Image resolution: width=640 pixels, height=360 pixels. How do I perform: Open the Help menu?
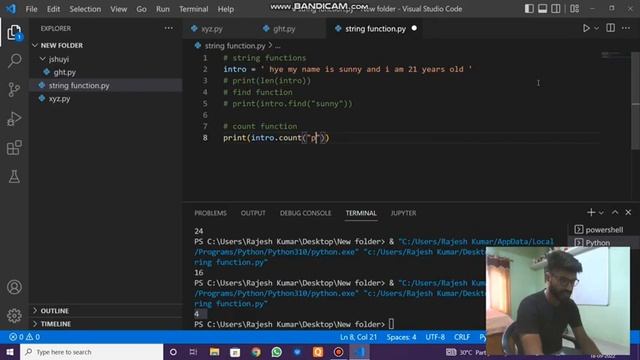coord(226,9)
